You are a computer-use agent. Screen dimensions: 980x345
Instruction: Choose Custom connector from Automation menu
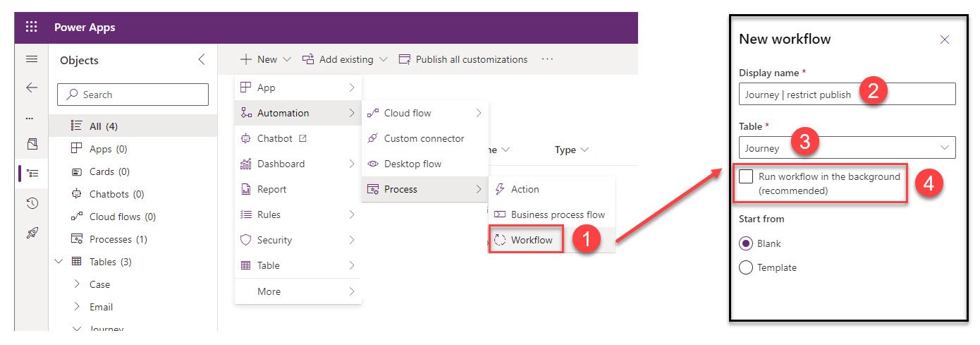point(425,138)
